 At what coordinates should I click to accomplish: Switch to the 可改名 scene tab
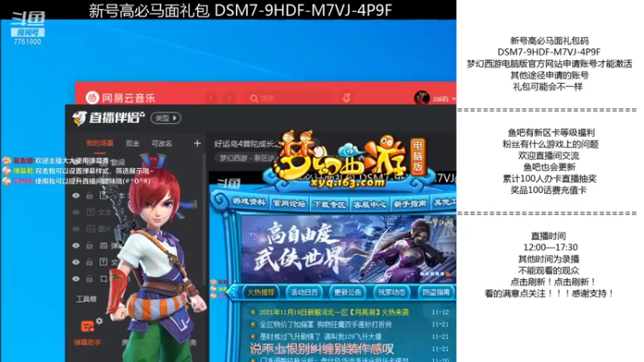162,143
